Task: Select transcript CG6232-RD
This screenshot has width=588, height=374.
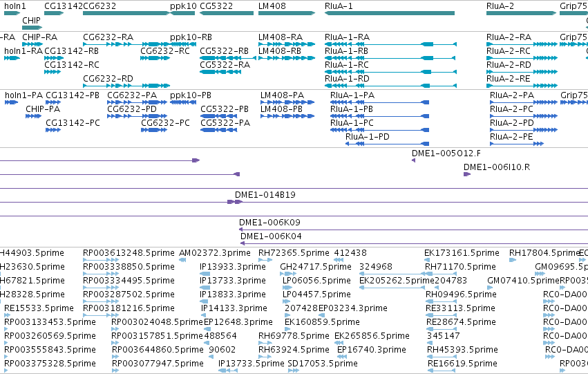Action: click(x=126, y=86)
